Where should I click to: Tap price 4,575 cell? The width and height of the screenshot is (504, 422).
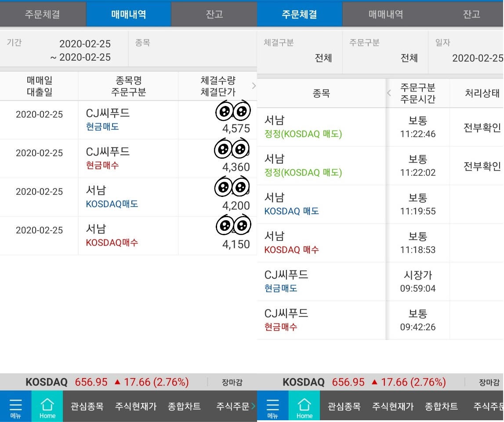click(236, 128)
